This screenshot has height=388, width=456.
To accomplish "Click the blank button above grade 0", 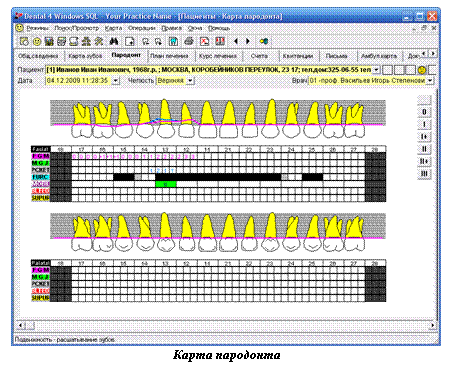I will 424,99.
